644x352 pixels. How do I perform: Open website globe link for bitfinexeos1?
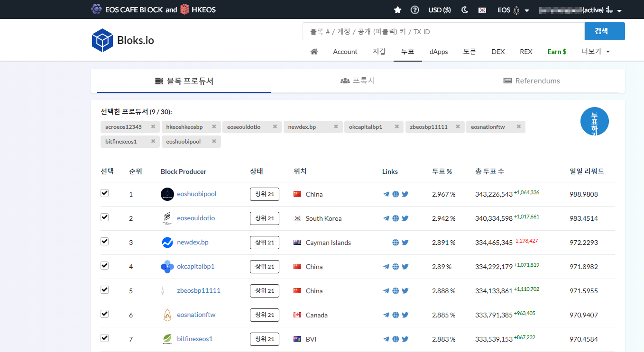396,339
